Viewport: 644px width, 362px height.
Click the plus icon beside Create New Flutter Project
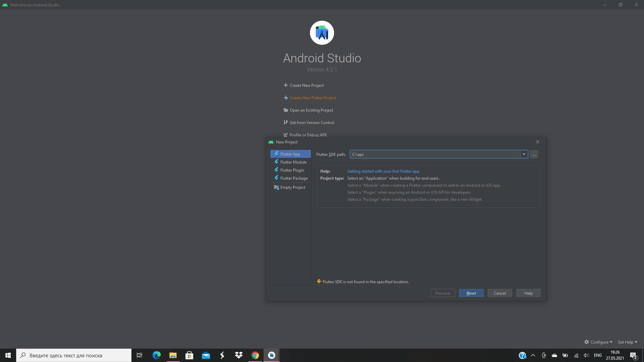(286, 98)
